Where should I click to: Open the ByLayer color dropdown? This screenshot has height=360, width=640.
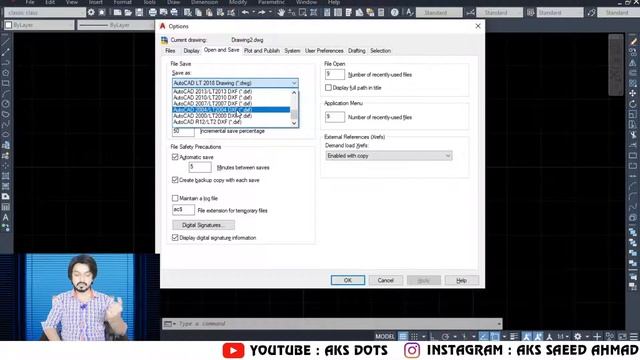[x=39, y=25]
